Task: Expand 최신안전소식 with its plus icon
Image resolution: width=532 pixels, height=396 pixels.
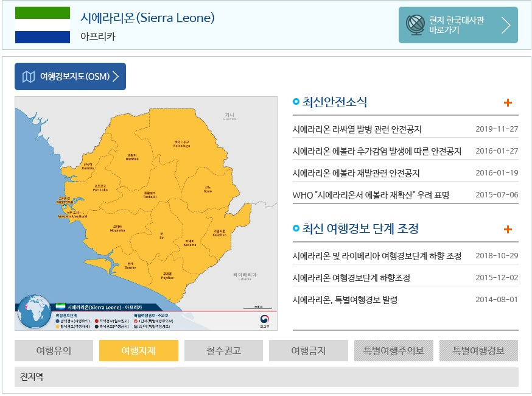Action: 508,102
